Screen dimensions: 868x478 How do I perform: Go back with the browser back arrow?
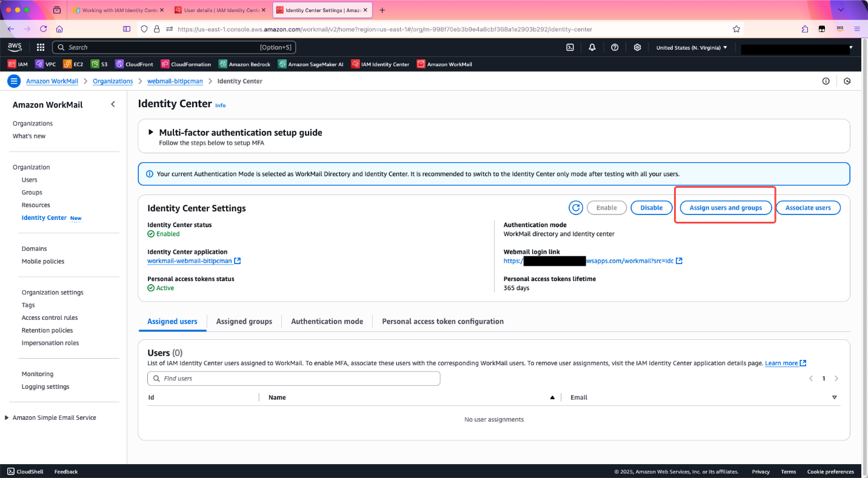pyautogui.click(x=11, y=29)
